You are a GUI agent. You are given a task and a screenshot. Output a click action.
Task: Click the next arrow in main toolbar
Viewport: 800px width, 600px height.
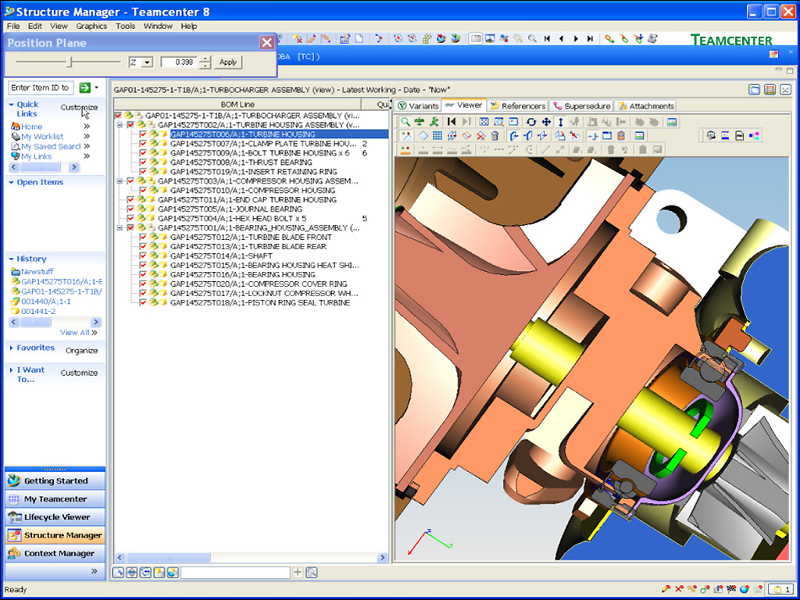tap(576, 39)
